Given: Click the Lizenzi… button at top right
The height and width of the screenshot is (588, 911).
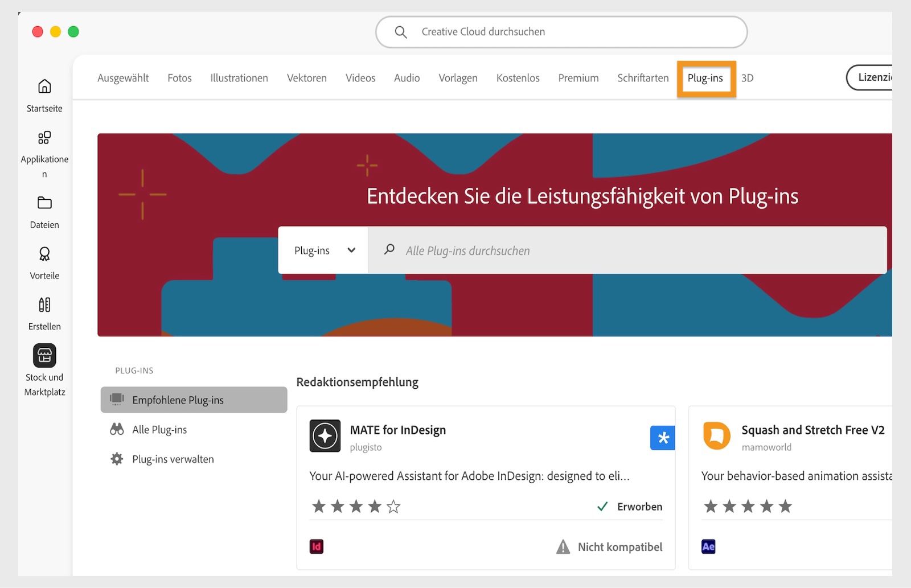Looking at the screenshot, I should 869,77.
